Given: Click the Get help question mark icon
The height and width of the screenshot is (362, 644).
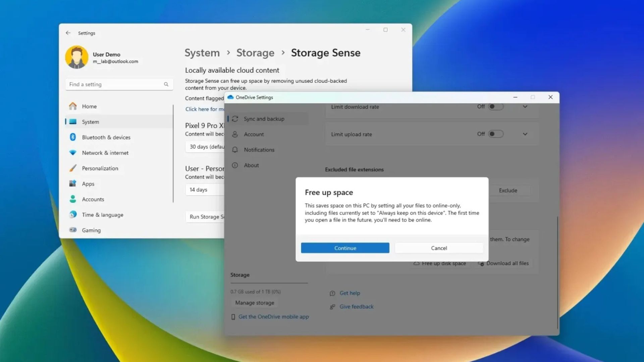Looking at the screenshot, I should point(332,293).
